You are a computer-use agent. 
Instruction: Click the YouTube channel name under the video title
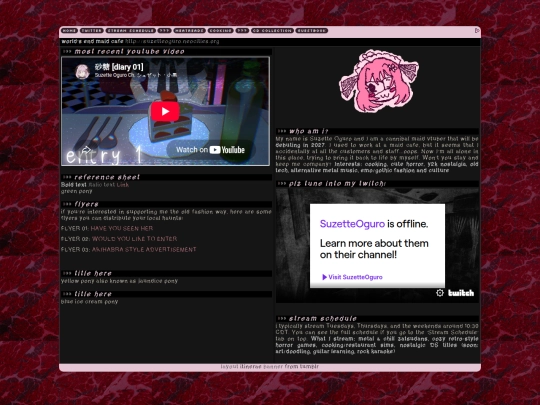[x=136, y=75]
